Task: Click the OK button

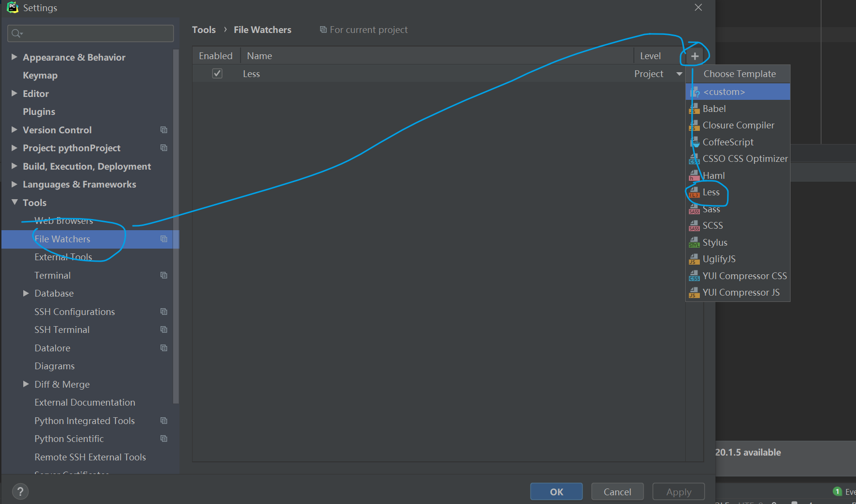Action: pos(556,491)
